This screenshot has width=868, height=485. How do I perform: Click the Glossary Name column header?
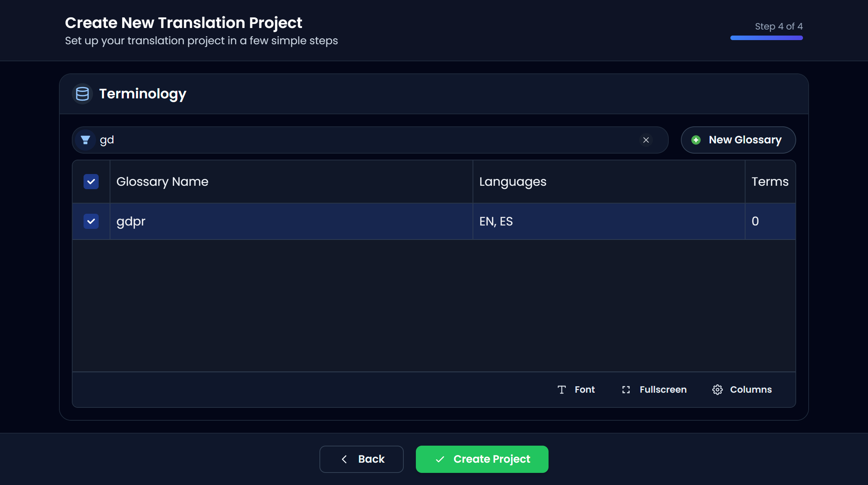pos(162,182)
